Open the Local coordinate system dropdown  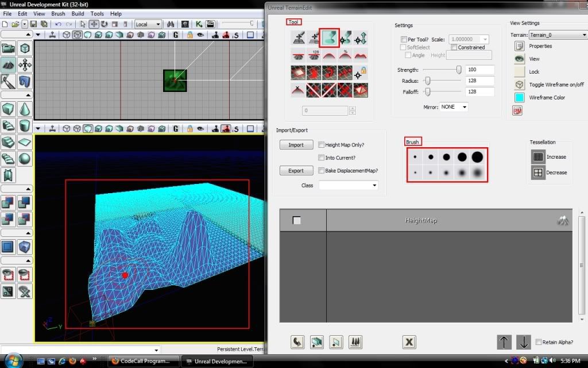pyautogui.click(x=148, y=24)
